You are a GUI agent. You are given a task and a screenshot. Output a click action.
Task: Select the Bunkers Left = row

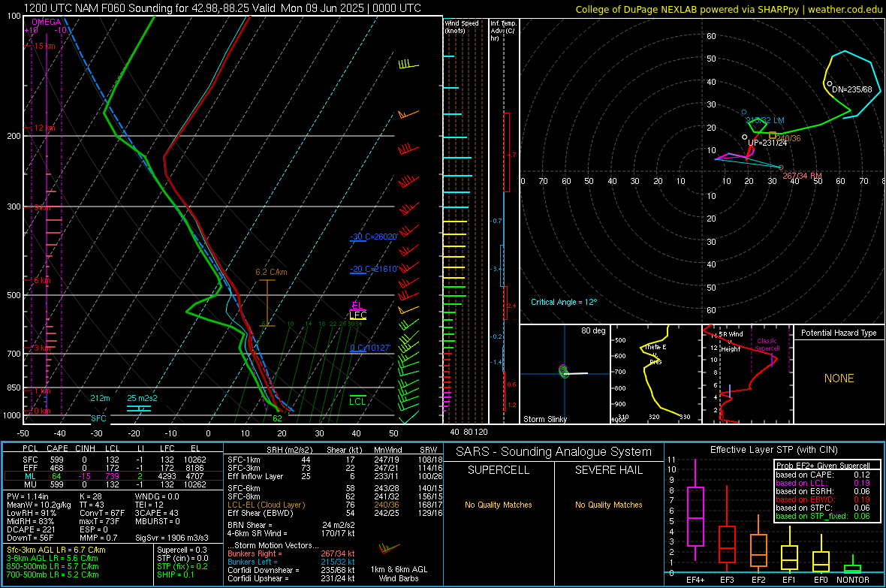pyautogui.click(x=291, y=562)
